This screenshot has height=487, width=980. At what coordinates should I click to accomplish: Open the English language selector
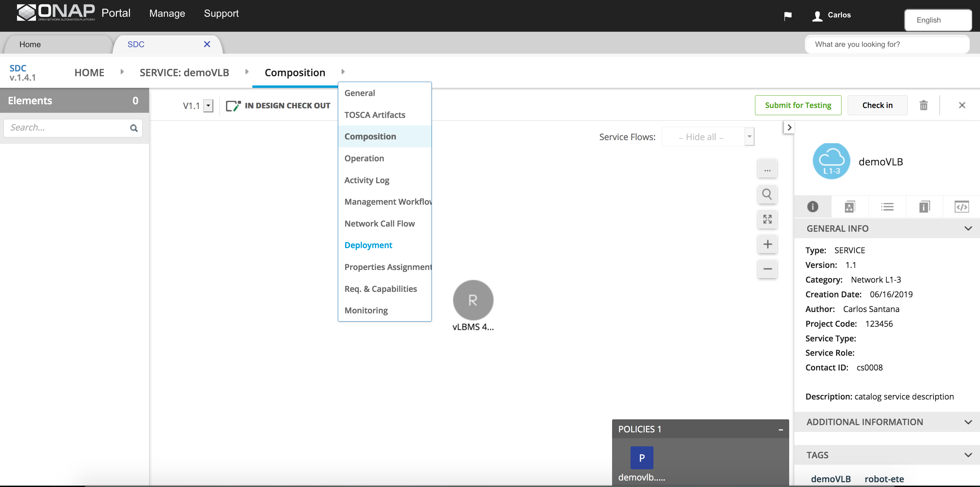coord(938,20)
